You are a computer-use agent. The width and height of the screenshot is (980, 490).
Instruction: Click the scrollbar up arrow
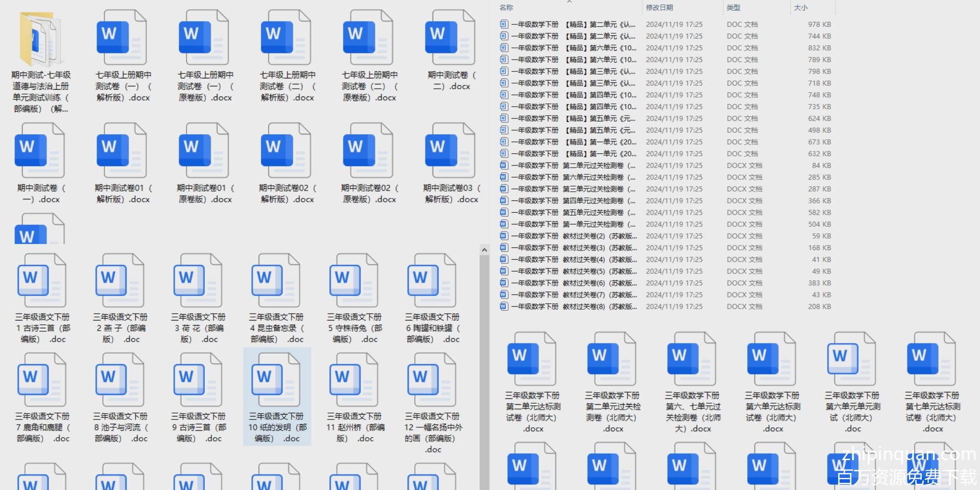[x=484, y=250]
